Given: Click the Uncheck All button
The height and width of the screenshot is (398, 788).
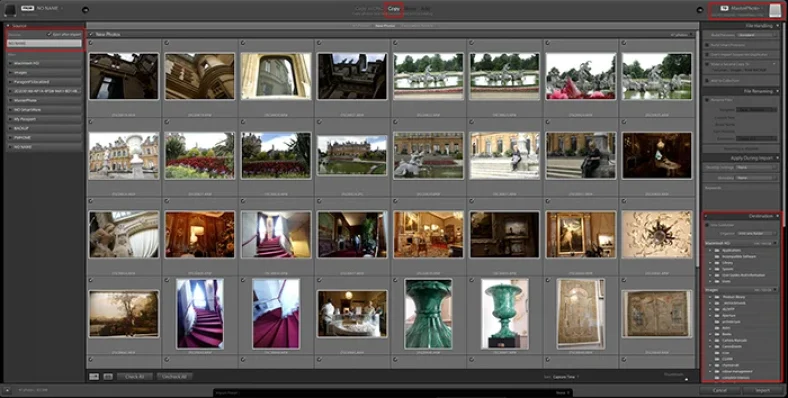Looking at the screenshot, I should pos(174,376).
